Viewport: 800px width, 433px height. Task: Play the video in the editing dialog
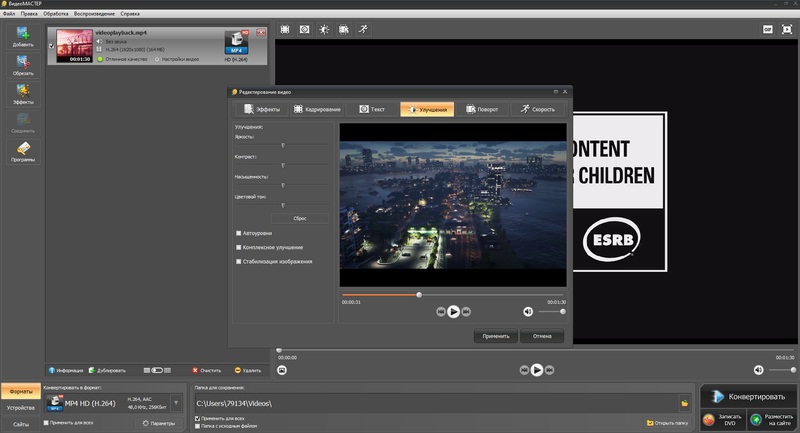click(453, 312)
